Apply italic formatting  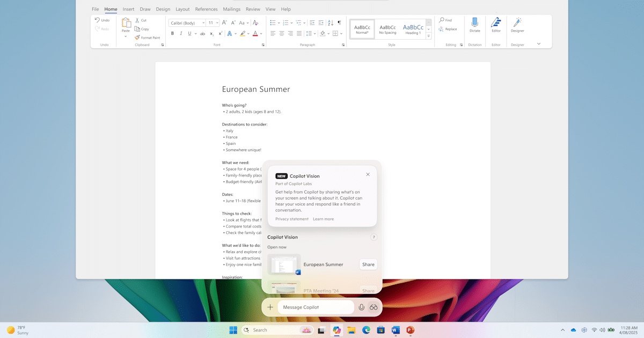coord(180,33)
